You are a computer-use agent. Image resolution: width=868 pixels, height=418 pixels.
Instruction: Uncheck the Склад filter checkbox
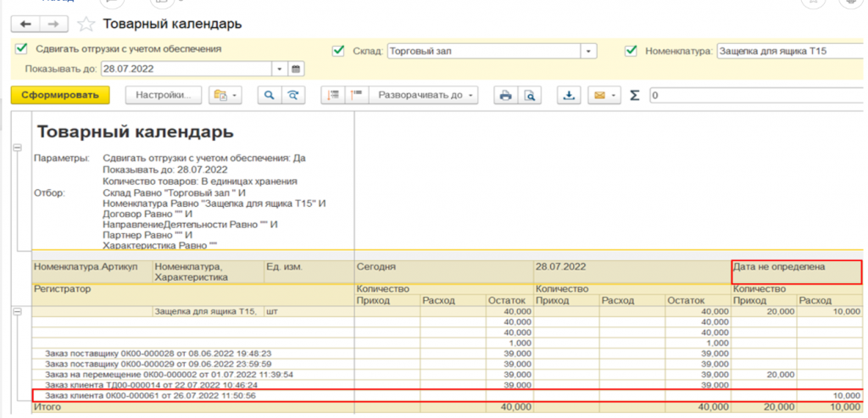[339, 51]
